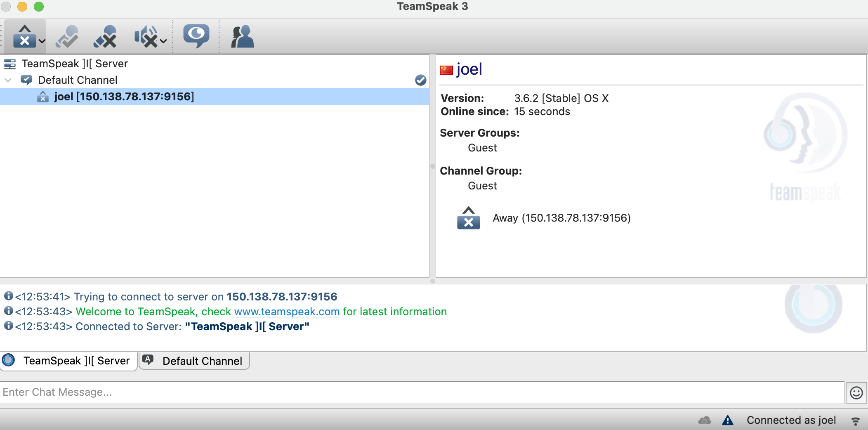Screen dimensions: 868x430
Task: Zoom window with green title bar button
Action: point(39,6)
